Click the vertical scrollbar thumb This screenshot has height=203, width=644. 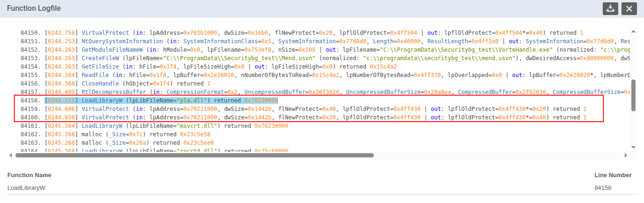(x=634, y=95)
